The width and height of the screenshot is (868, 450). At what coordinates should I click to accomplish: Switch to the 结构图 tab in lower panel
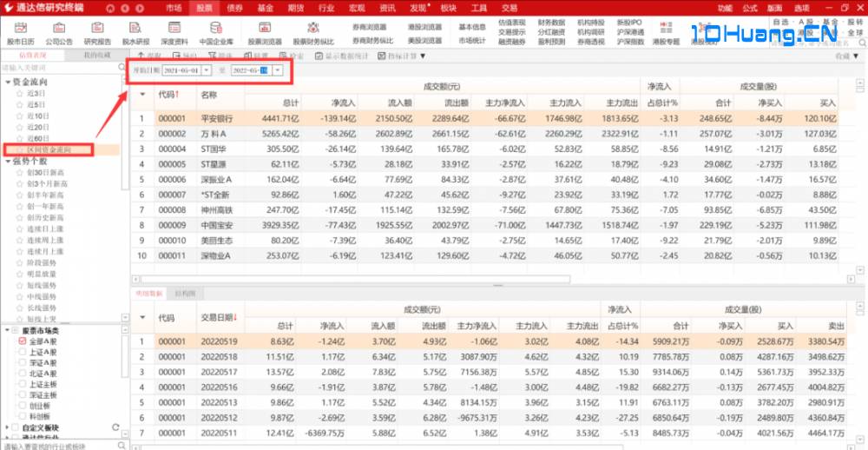[x=184, y=293]
